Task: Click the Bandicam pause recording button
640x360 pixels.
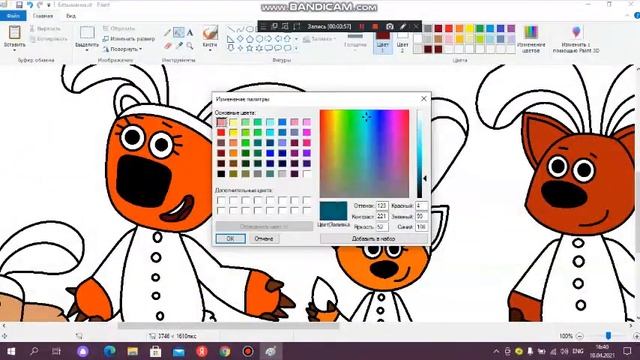Action: pos(362,27)
